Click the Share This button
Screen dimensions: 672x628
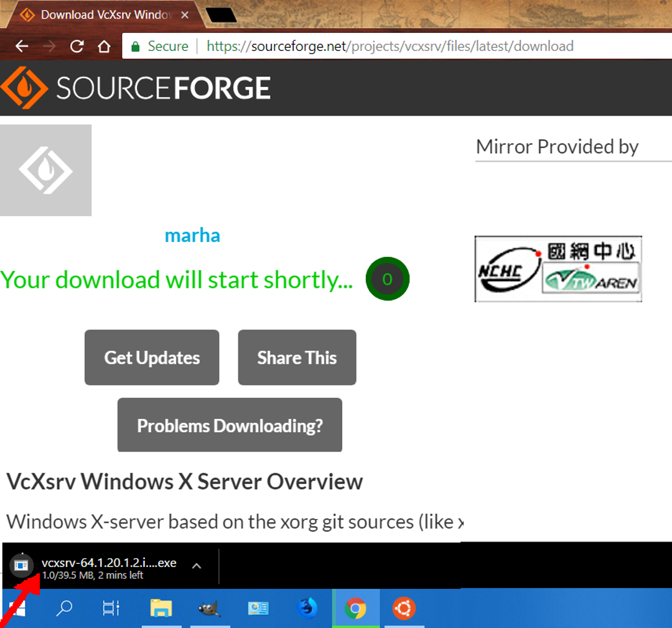(297, 358)
